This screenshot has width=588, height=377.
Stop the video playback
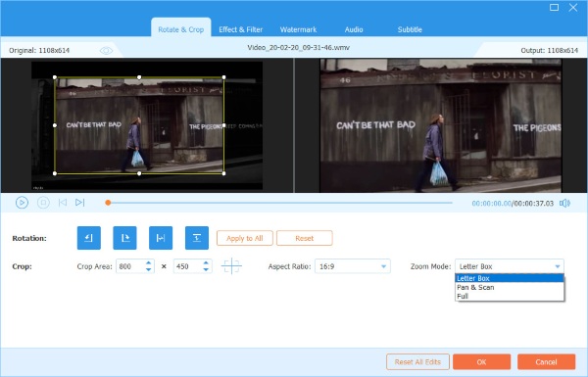(43, 203)
